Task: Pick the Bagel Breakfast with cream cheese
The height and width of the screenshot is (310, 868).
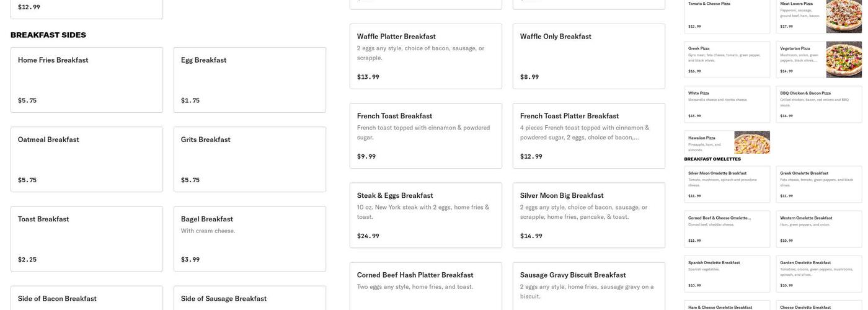Action: click(x=249, y=239)
